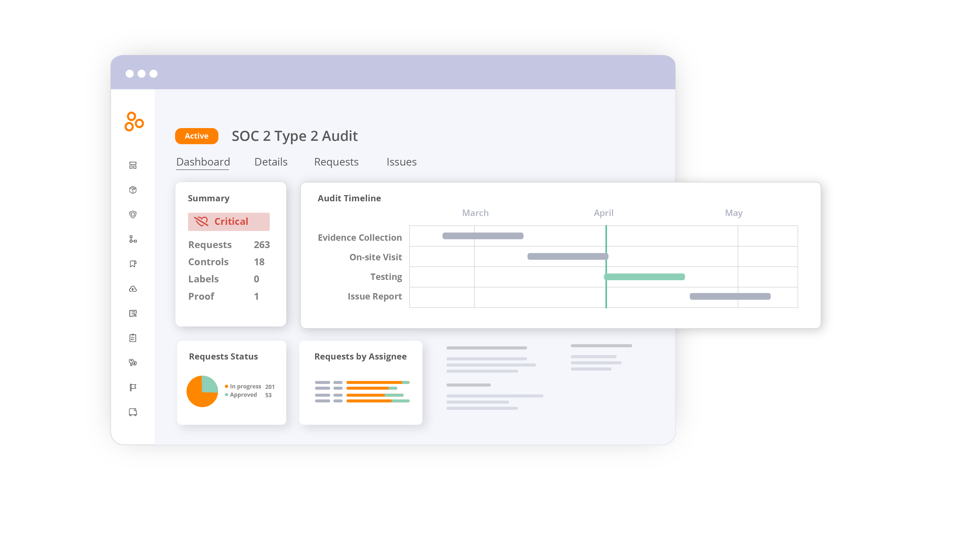Click the Requests Status pie chart

pyautogui.click(x=202, y=391)
